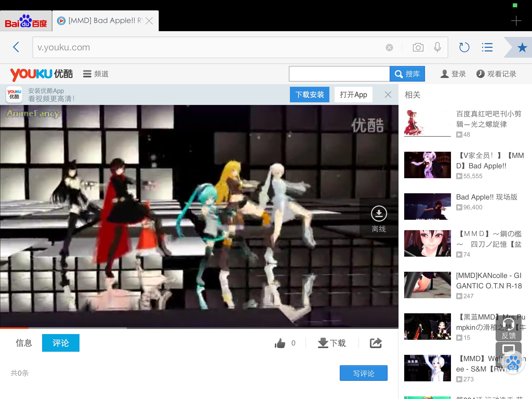Dismiss the app install banner
This screenshot has height=399, width=532.
point(388,95)
